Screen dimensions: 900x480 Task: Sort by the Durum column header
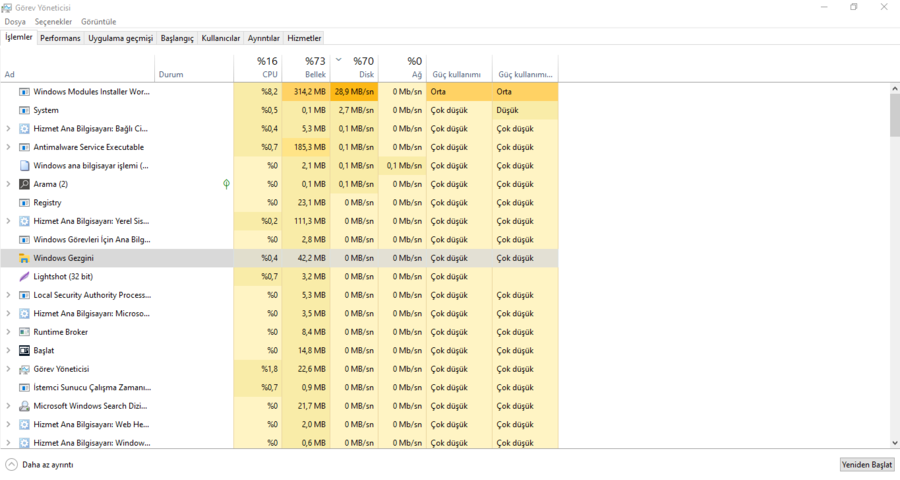194,68
